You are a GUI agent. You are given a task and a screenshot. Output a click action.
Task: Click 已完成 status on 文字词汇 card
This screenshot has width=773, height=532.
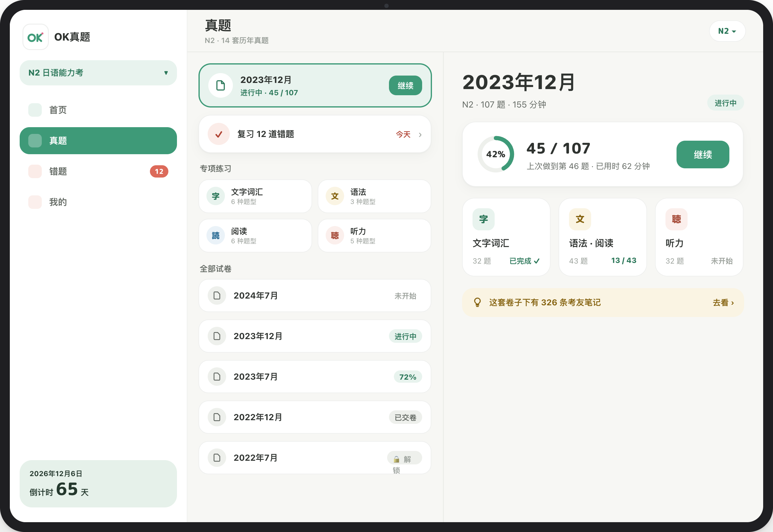[x=524, y=261]
